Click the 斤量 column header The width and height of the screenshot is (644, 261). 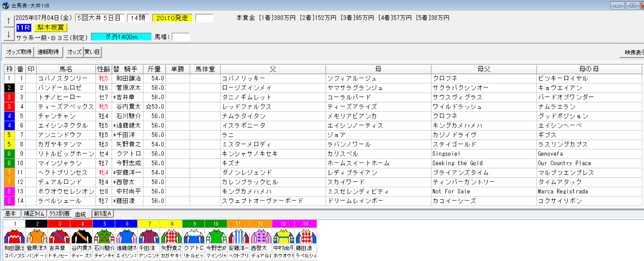(x=154, y=69)
